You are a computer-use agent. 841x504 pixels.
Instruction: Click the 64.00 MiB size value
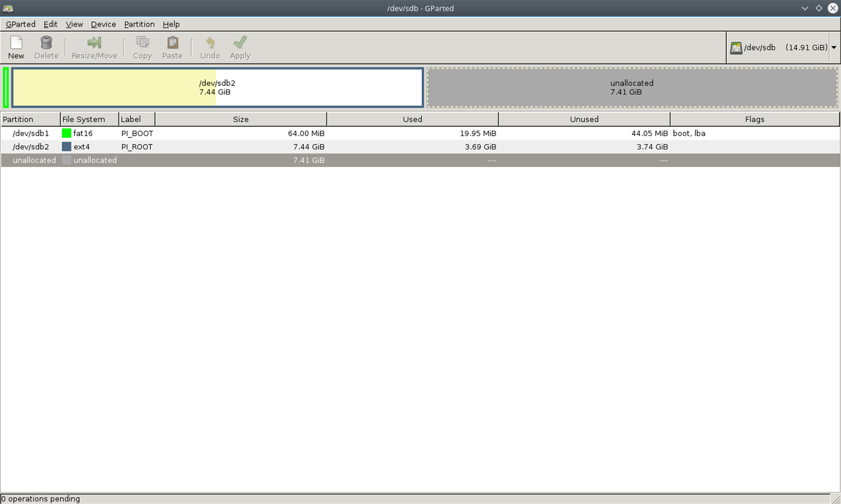tap(306, 133)
